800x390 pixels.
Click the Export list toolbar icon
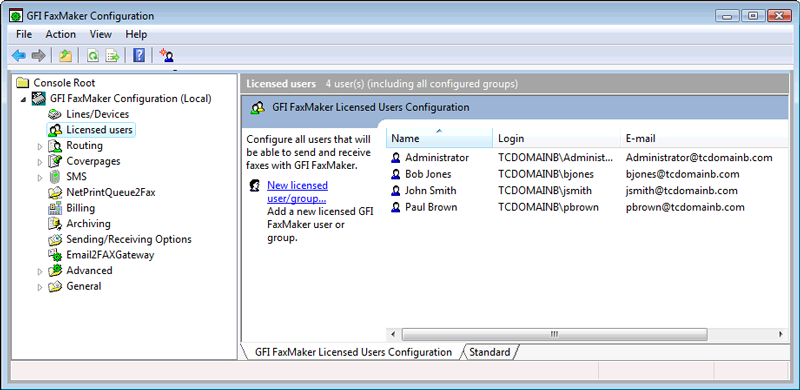point(112,56)
